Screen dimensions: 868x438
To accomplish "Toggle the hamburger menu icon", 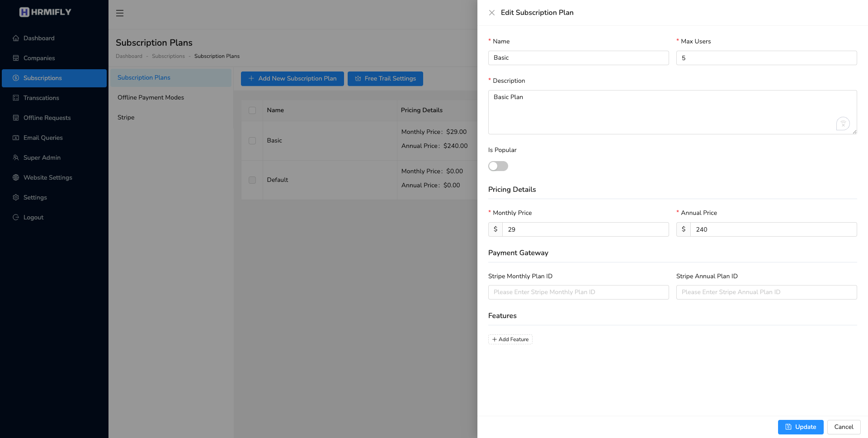I will [x=120, y=13].
